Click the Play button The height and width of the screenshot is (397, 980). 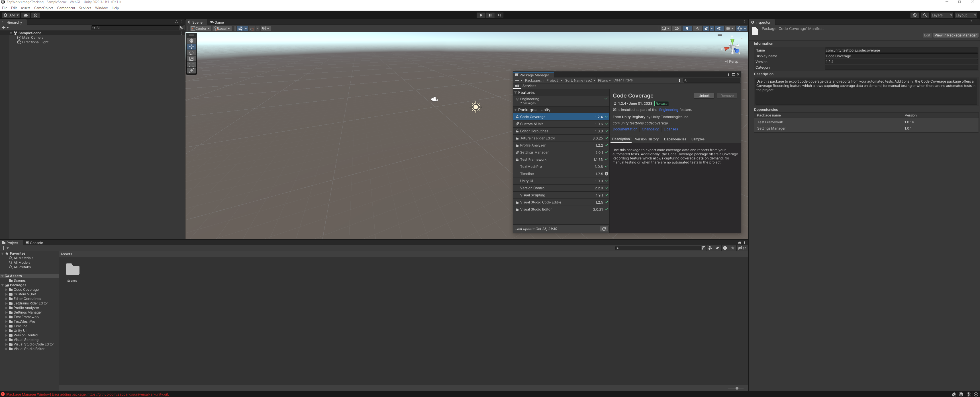coord(481,15)
